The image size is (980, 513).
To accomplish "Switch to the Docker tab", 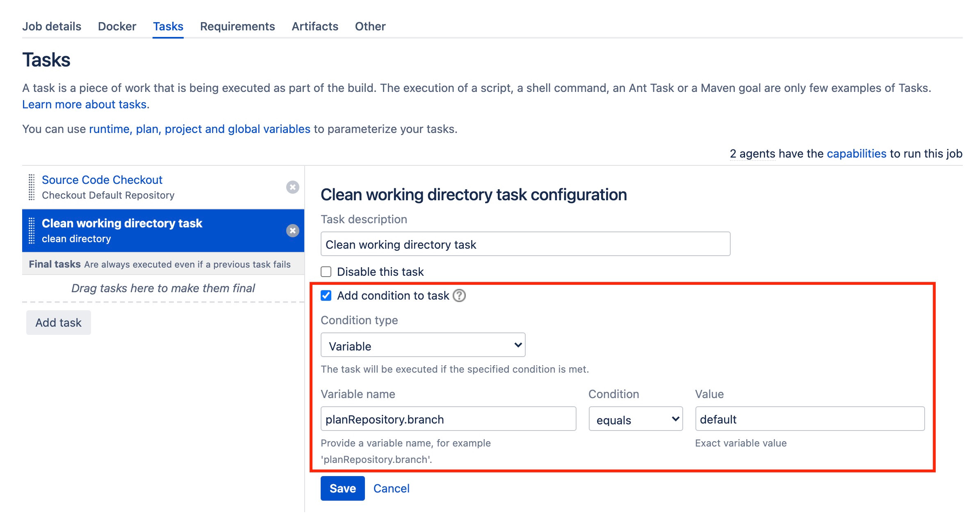I will coord(117,26).
